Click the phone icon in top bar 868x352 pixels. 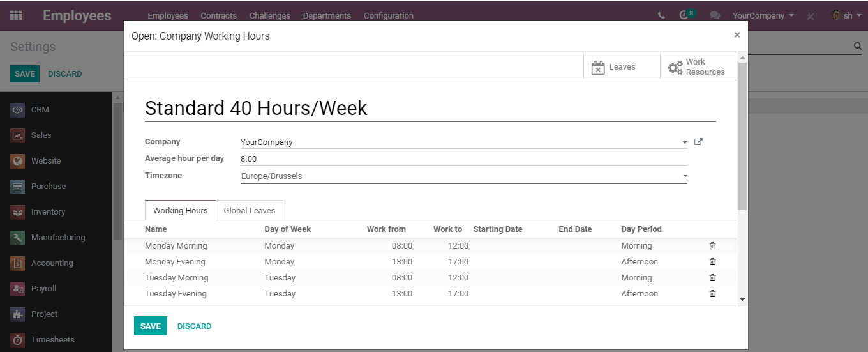[x=661, y=16]
